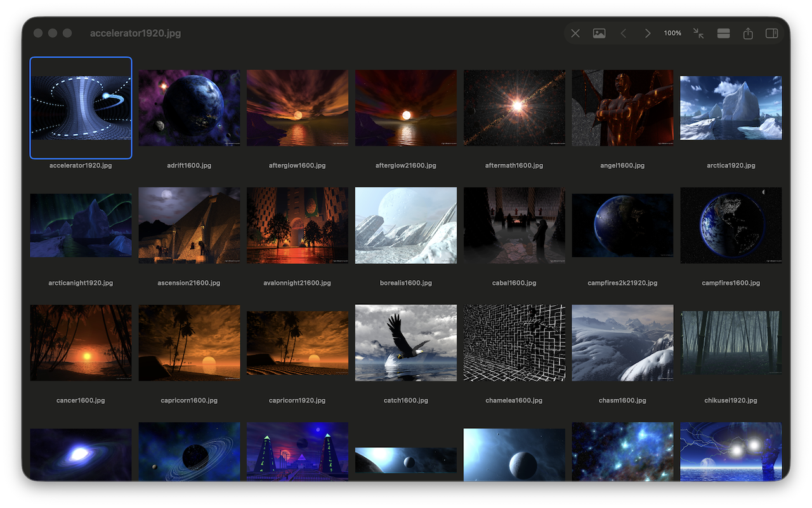812x508 pixels.
Task: Click the afterglow1600.jpg file name label
Action: [x=298, y=165]
